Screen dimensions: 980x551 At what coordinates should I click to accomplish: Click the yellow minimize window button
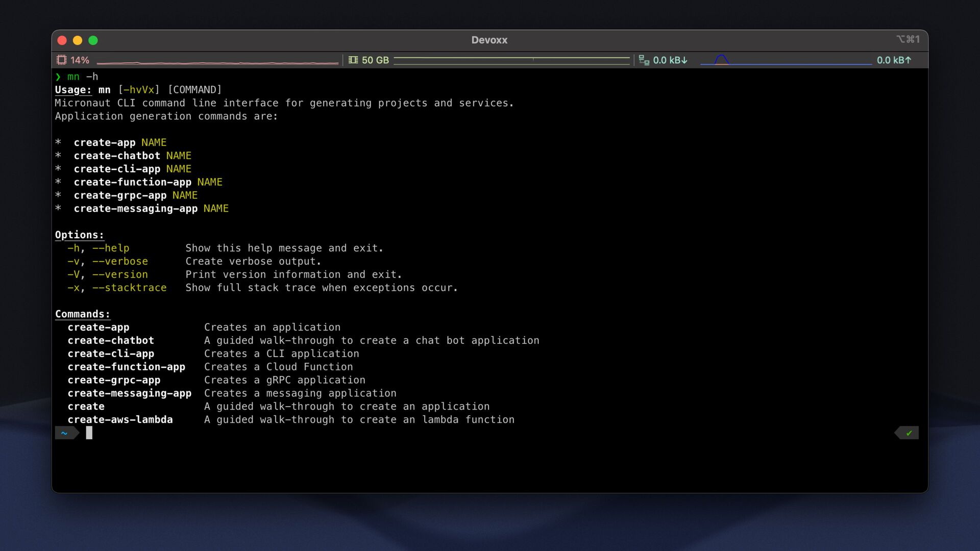[78, 40]
